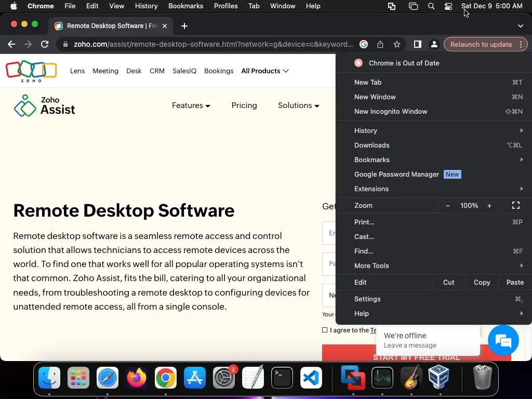Launch Firefox from the Dock

(x=137, y=378)
